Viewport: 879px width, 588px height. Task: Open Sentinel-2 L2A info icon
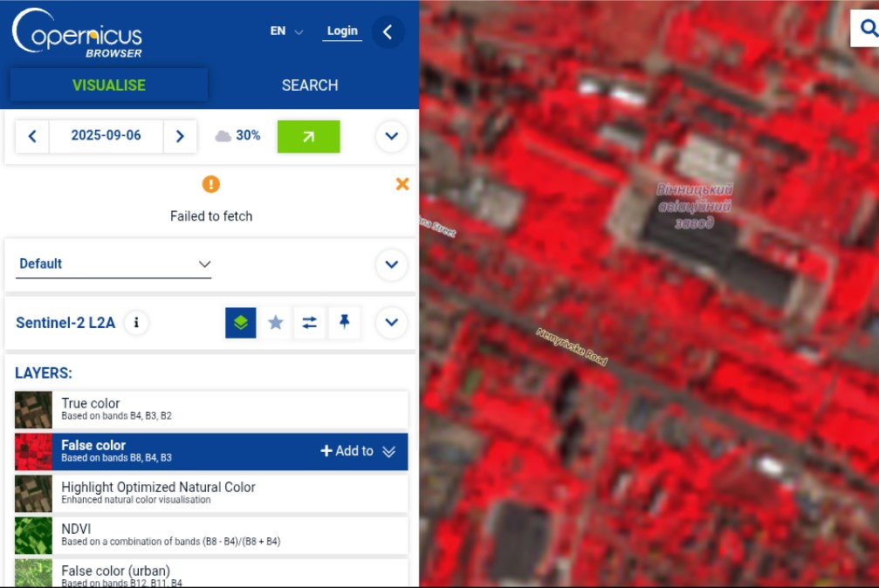[135, 323]
